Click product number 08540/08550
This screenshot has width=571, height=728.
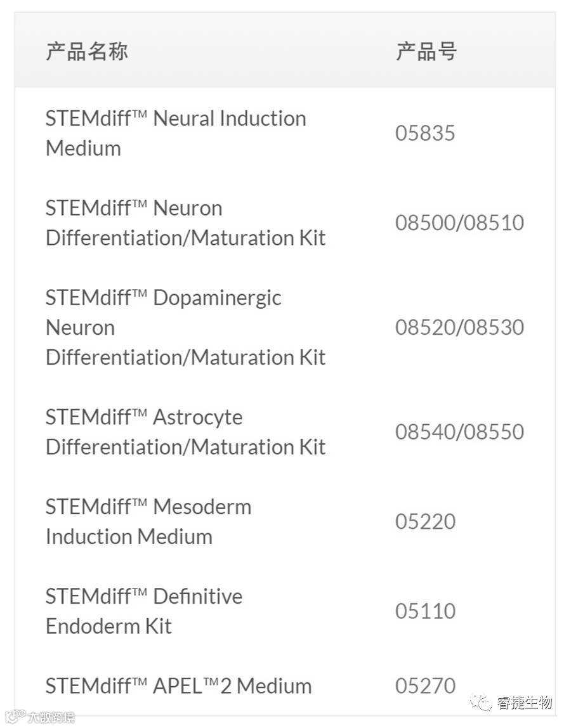(x=459, y=432)
